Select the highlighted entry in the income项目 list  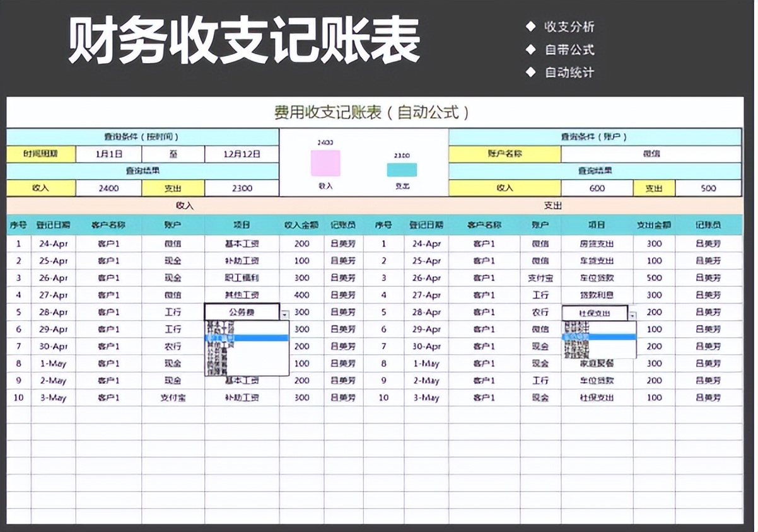[246, 338]
